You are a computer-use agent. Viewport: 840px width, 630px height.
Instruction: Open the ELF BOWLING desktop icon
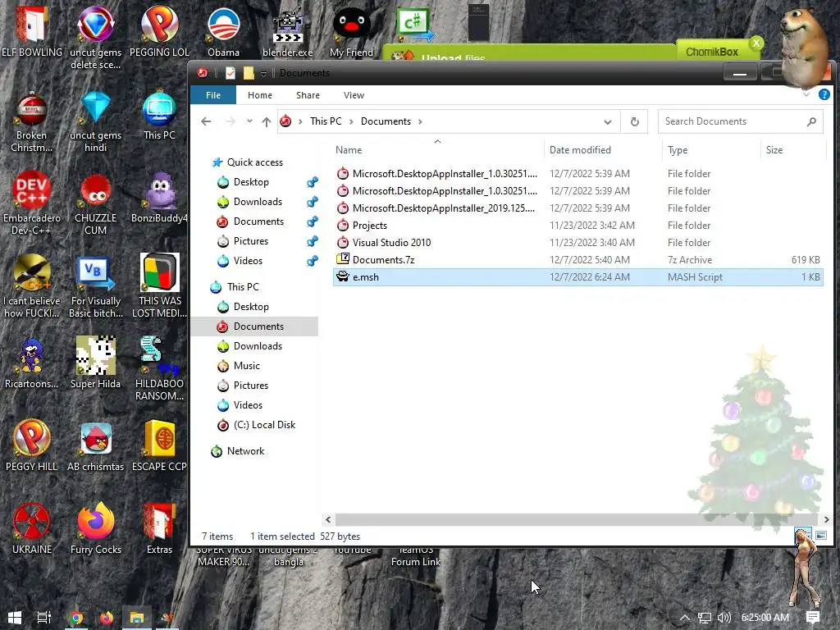32,32
